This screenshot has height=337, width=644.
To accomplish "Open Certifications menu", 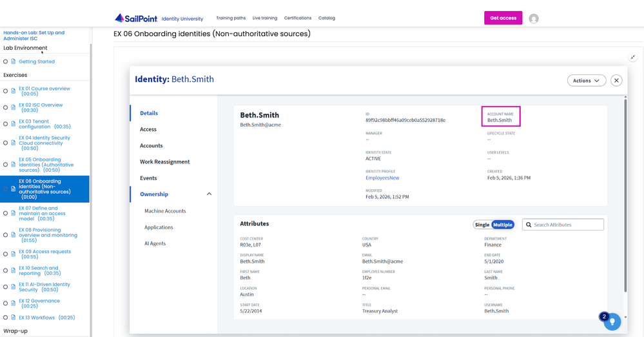I will [298, 18].
